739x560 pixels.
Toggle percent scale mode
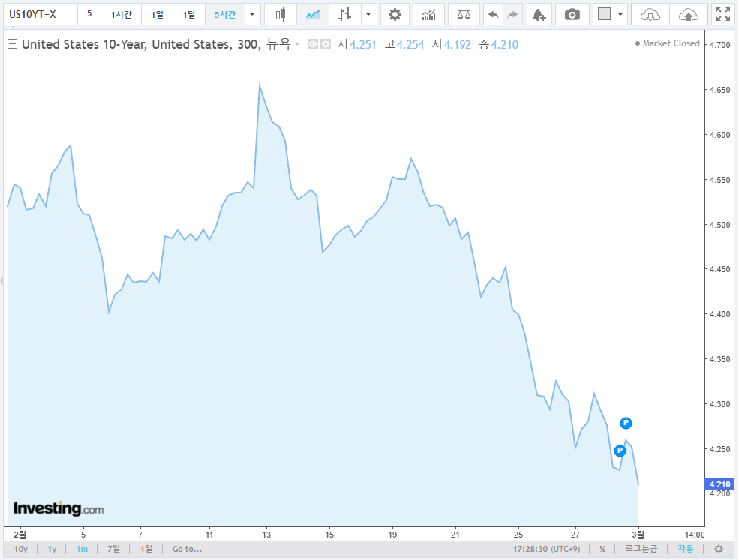click(602, 549)
